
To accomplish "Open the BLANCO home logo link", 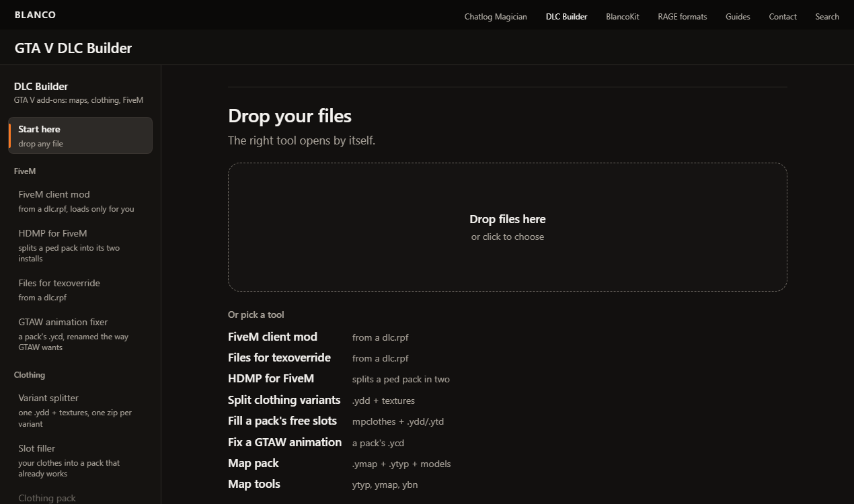I will click(35, 15).
